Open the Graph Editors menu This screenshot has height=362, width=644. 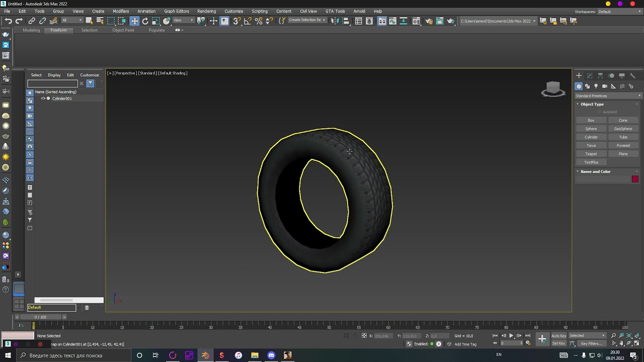177,11
